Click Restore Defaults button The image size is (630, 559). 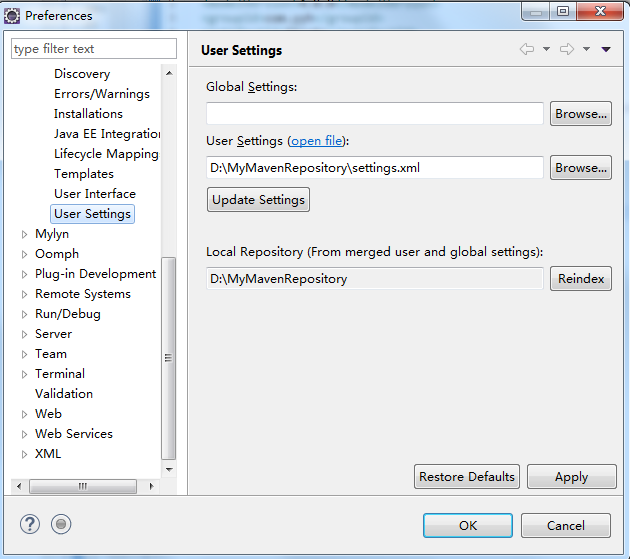[467, 477]
